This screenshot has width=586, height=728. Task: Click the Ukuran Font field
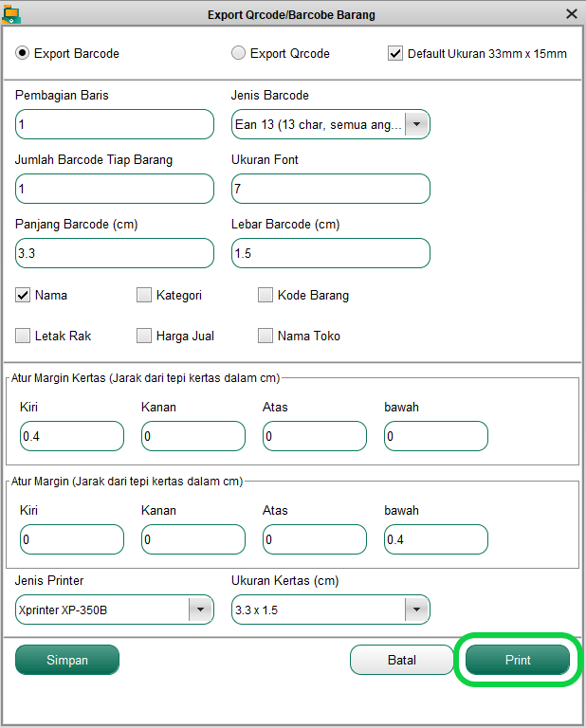tap(331, 189)
